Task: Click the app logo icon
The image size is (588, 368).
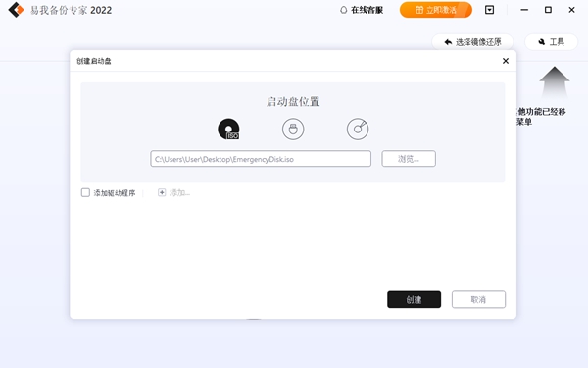Action: pyautogui.click(x=16, y=10)
